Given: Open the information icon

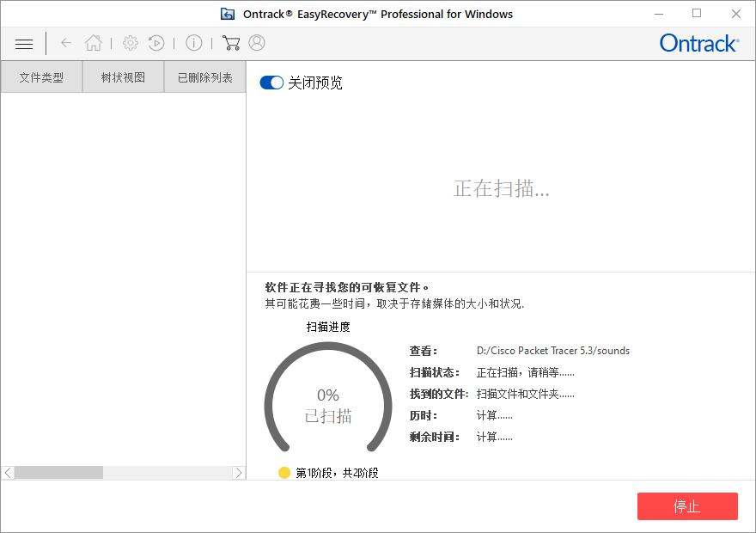Looking at the screenshot, I should [193, 42].
